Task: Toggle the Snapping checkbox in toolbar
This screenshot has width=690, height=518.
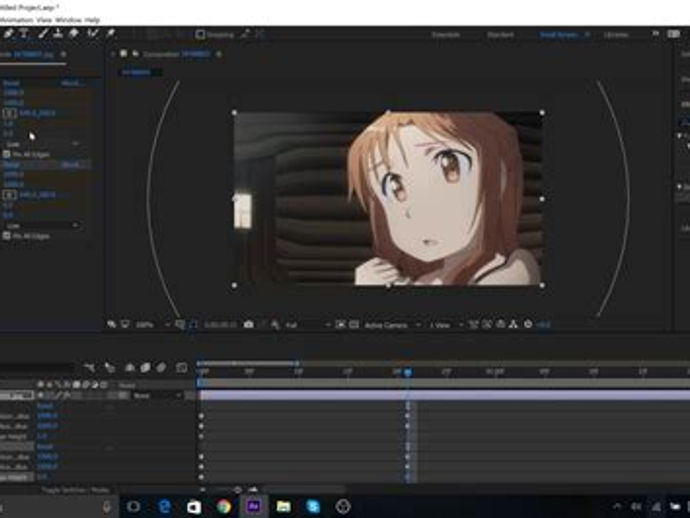Action: point(200,34)
